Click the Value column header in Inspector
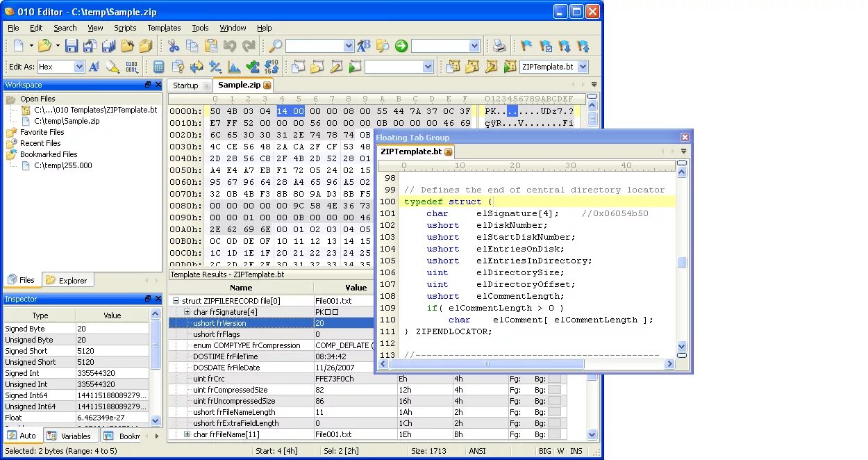This screenshot has height=460, width=868. click(x=112, y=315)
